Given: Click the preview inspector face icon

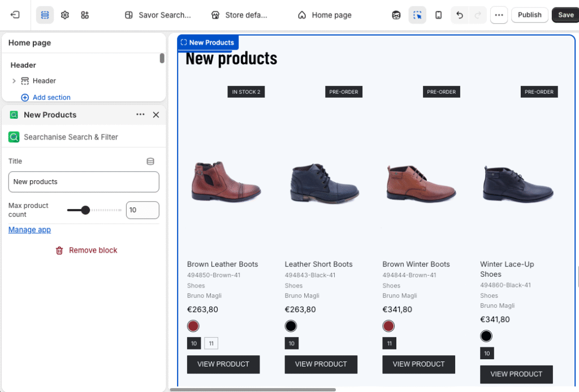Looking at the screenshot, I should 396,15.
